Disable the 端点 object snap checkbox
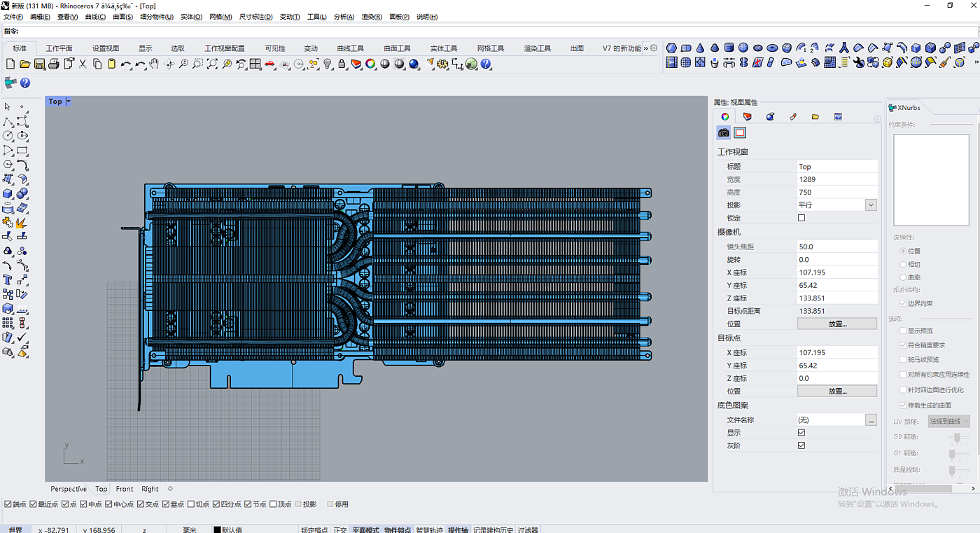This screenshot has width=980, height=533. [8, 504]
